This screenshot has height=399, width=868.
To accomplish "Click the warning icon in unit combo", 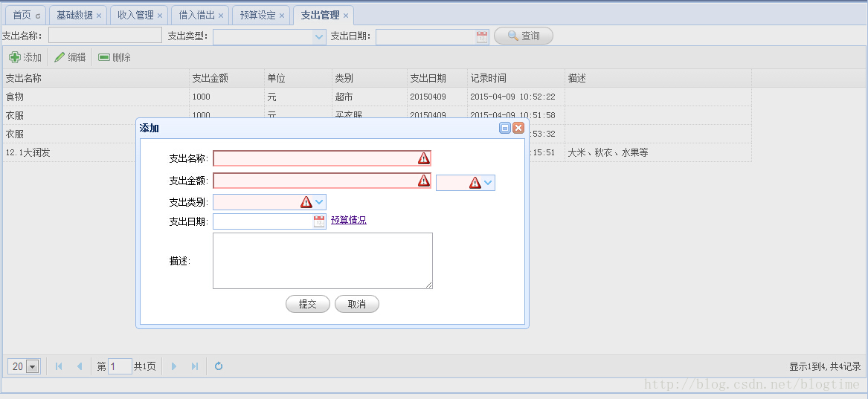I will point(475,183).
